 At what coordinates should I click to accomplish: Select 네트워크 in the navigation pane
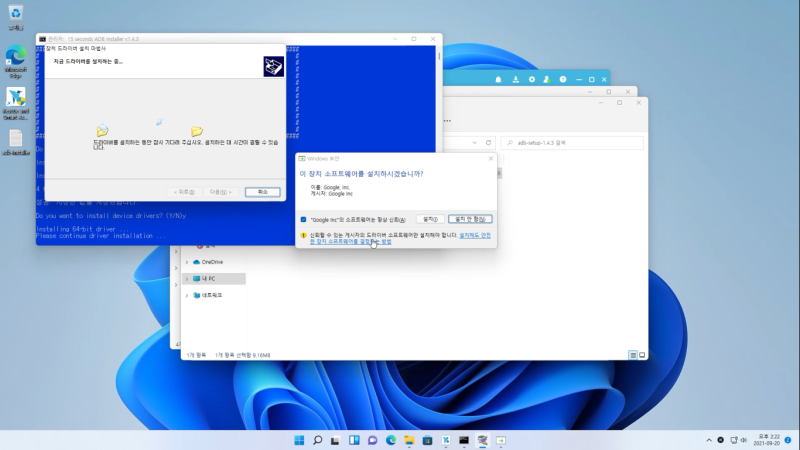point(212,295)
